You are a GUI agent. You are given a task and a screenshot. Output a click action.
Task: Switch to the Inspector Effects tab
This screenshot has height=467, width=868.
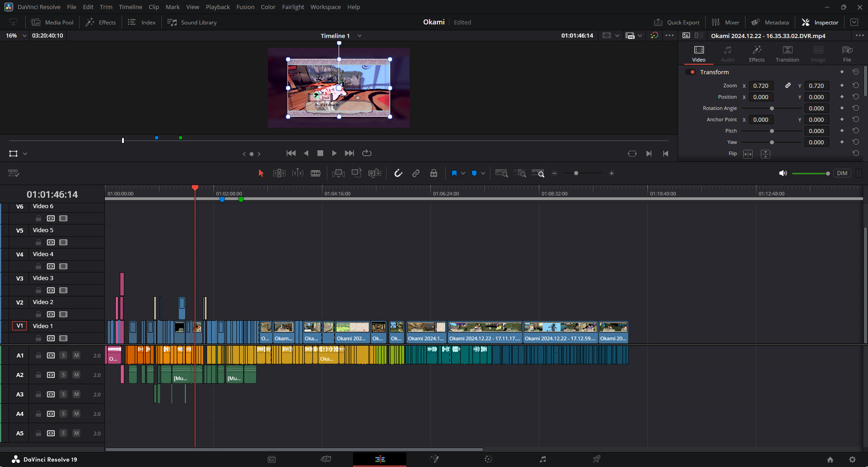pos(756,54)
